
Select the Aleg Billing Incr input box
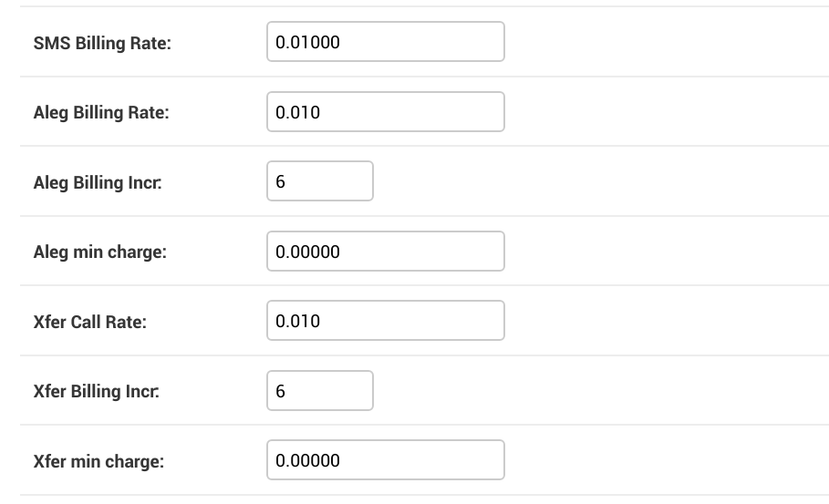point(320,181)
